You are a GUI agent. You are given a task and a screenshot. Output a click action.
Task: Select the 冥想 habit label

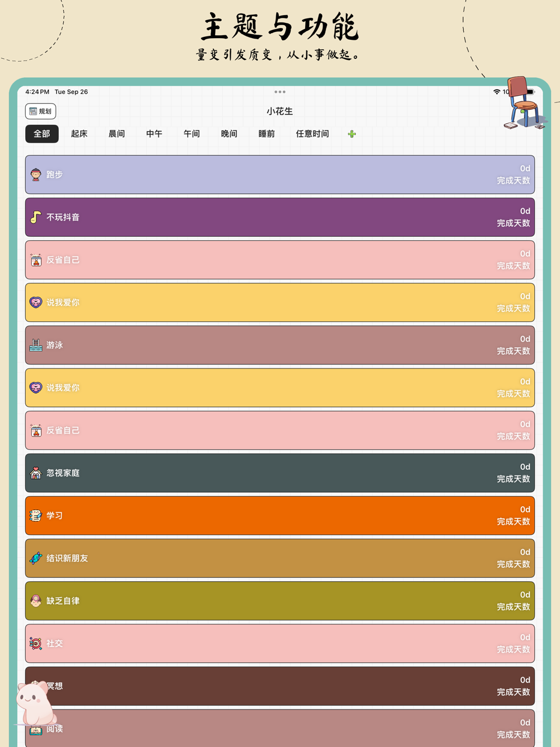pos(55,686)
